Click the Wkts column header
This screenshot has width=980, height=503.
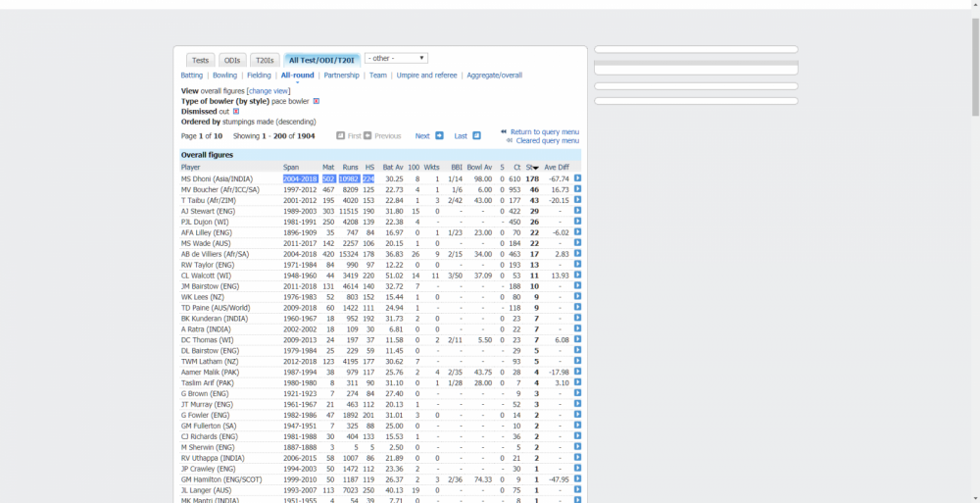tap(432, 168)
